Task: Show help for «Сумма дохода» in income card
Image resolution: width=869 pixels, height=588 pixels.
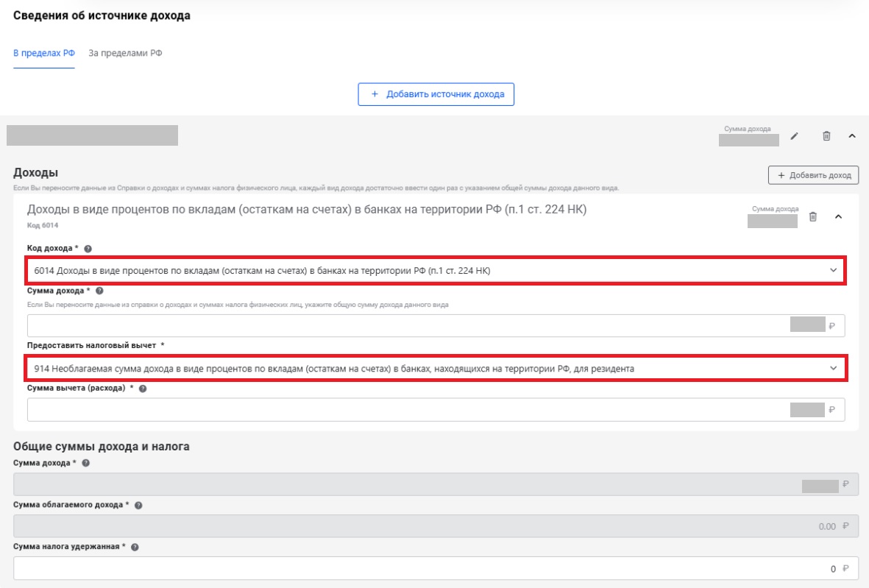Action: click(99, 291)
